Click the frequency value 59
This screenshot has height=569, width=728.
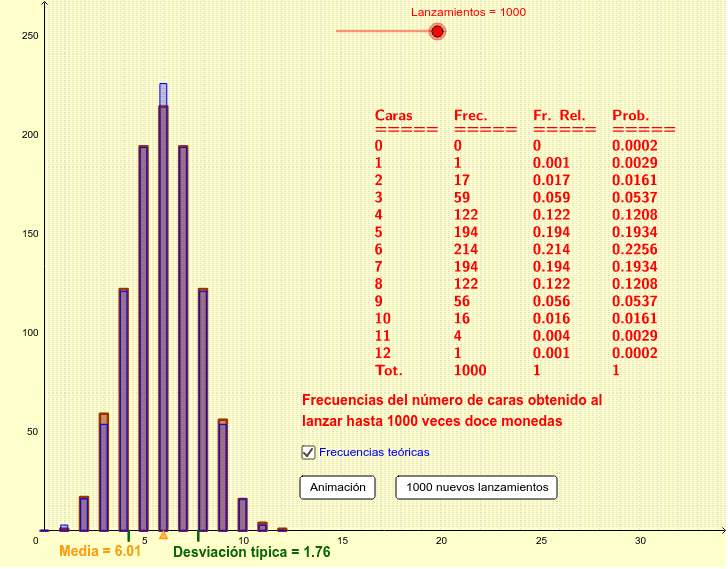462,197
